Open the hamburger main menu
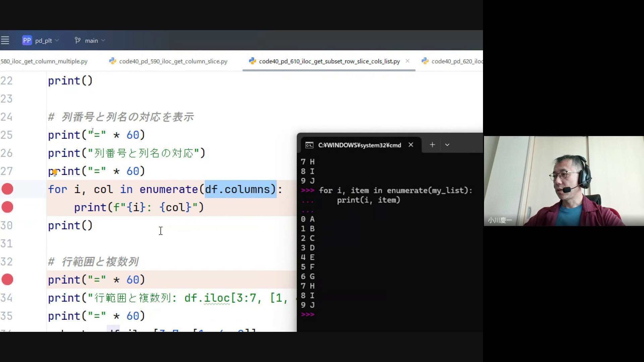644x362 pixels. pos(5,41)
